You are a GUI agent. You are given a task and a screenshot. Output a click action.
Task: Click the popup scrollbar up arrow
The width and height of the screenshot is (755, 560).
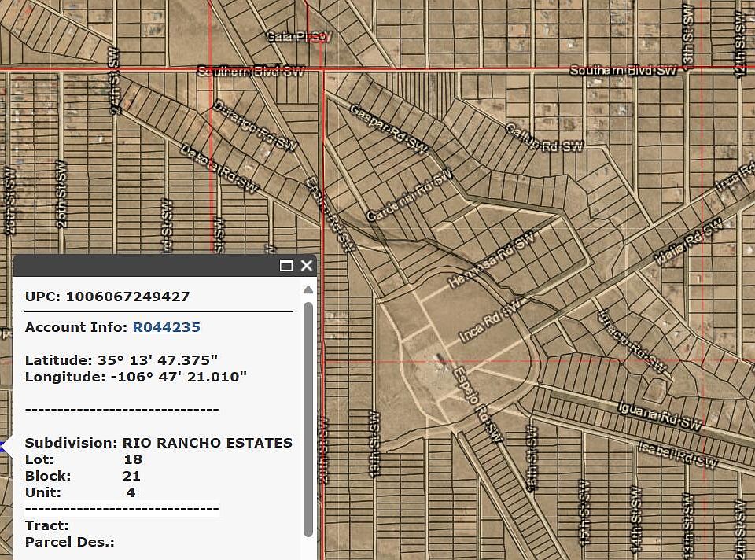308,290
